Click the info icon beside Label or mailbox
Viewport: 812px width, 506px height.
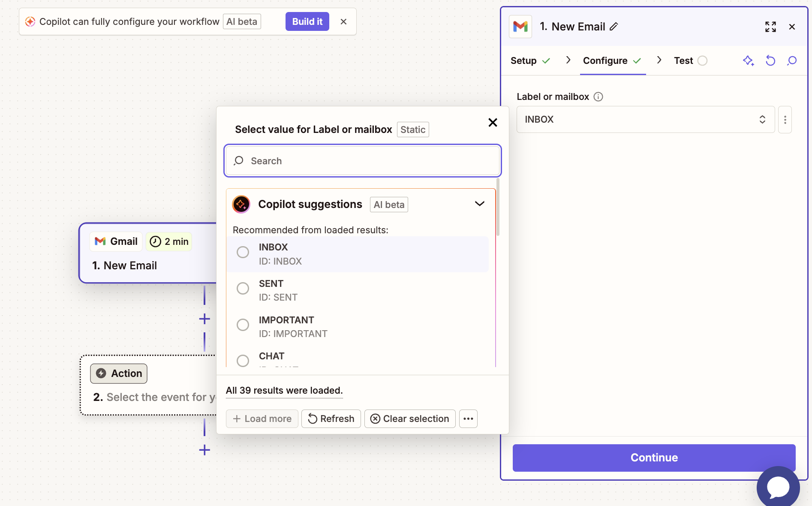coord(598,97)
